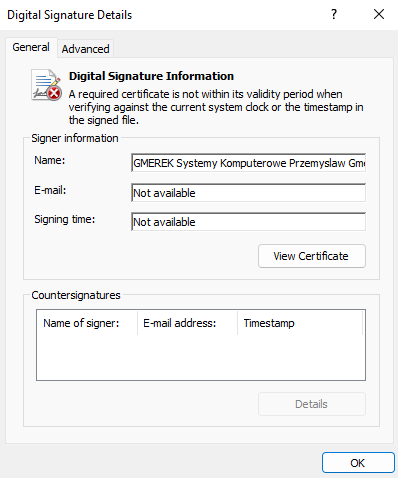
Task: Click the Name: label
Action: tap(50, 160)
